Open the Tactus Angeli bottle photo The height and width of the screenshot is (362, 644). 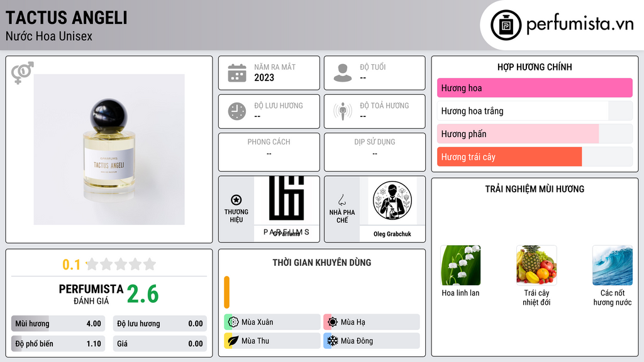tap(109, 150)
